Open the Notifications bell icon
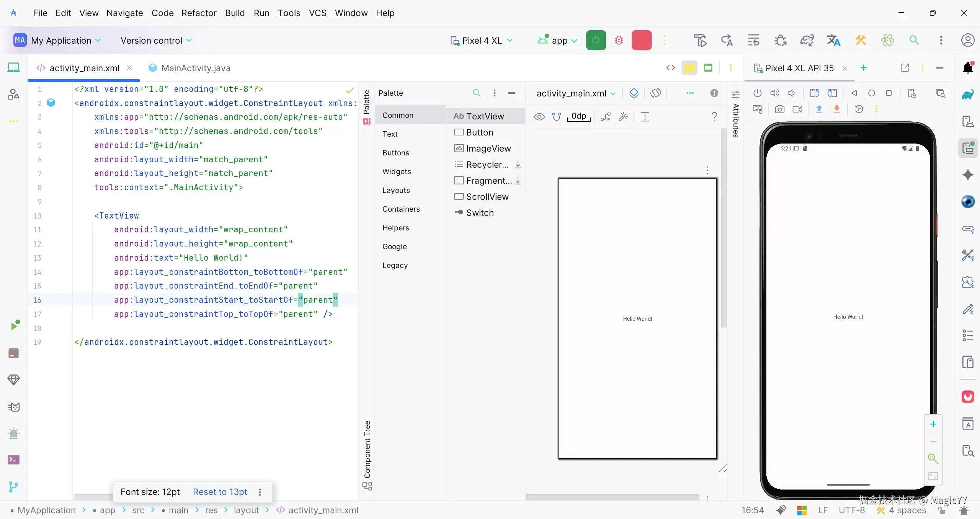This screenshot has width=980, height=519. (968, 68)
